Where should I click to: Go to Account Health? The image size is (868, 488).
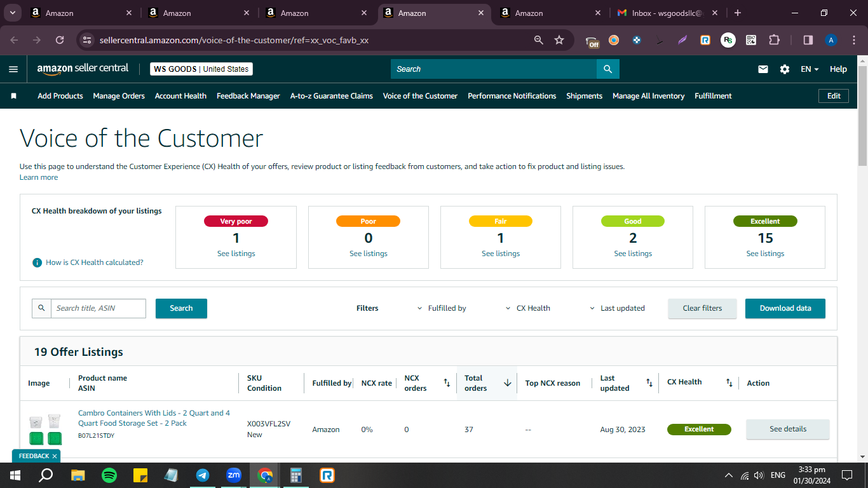[x=180, y=96]
